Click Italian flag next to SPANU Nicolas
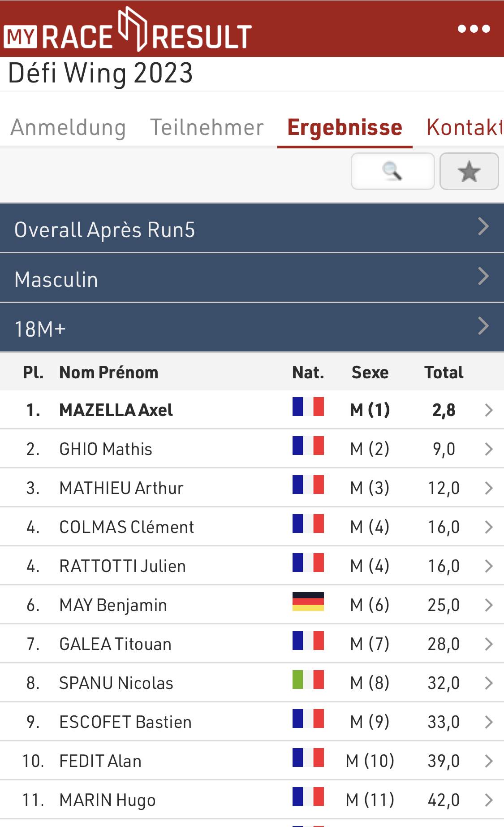Image resolution: width=504 pixels, height=827 pixels. [308, 680]
